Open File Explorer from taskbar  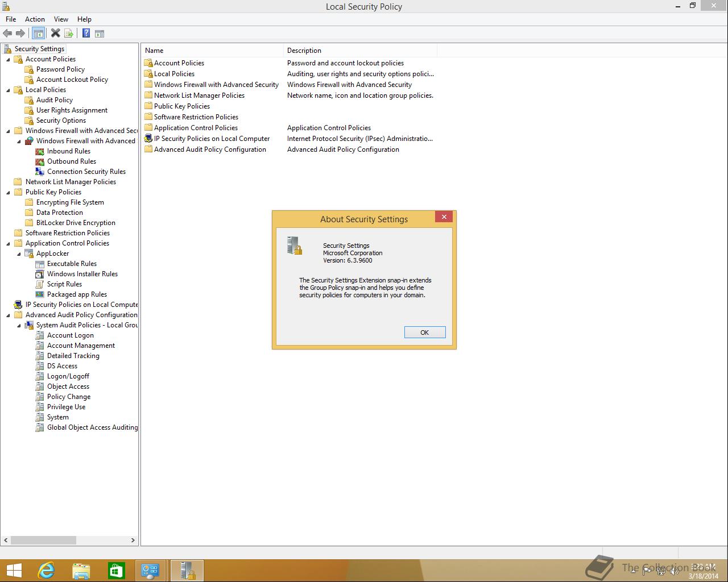[81, 570]
